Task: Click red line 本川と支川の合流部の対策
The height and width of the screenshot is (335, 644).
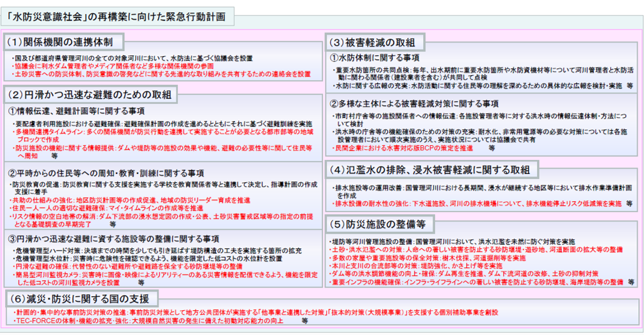Action: coord(416,266)
